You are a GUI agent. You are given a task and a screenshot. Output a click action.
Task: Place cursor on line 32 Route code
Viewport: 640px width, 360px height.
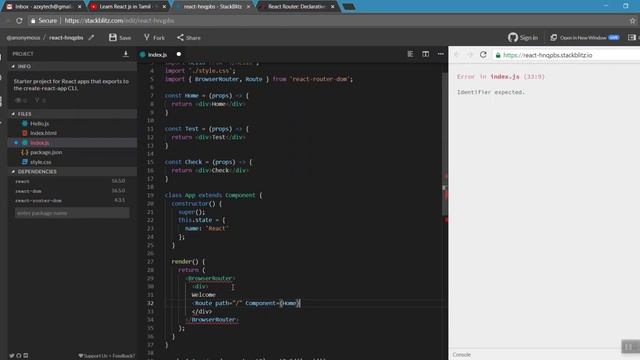pyautogui.click(x=246, y=303)
